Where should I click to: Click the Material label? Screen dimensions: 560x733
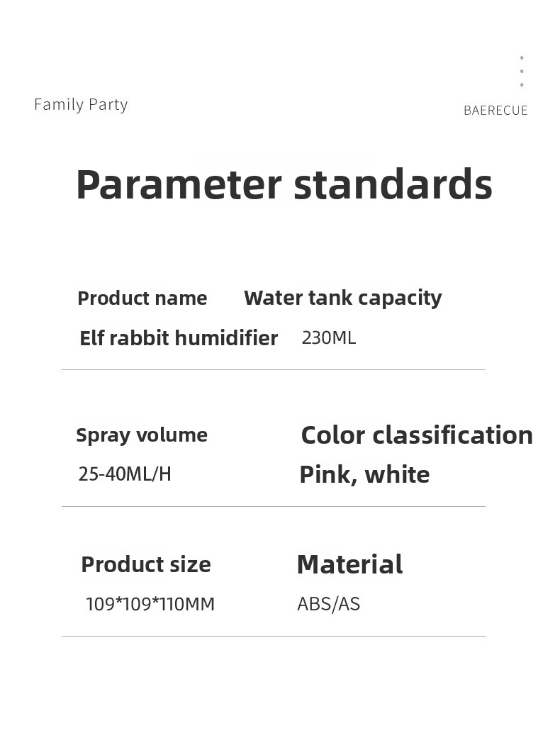tap(349, 564)
